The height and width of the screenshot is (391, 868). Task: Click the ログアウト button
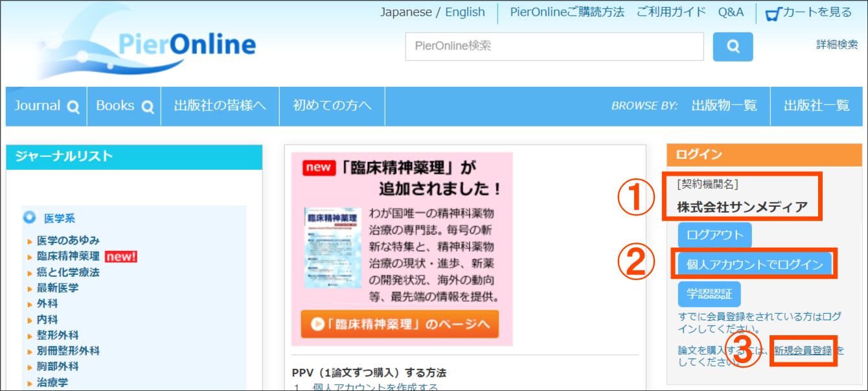click(715, 235)
